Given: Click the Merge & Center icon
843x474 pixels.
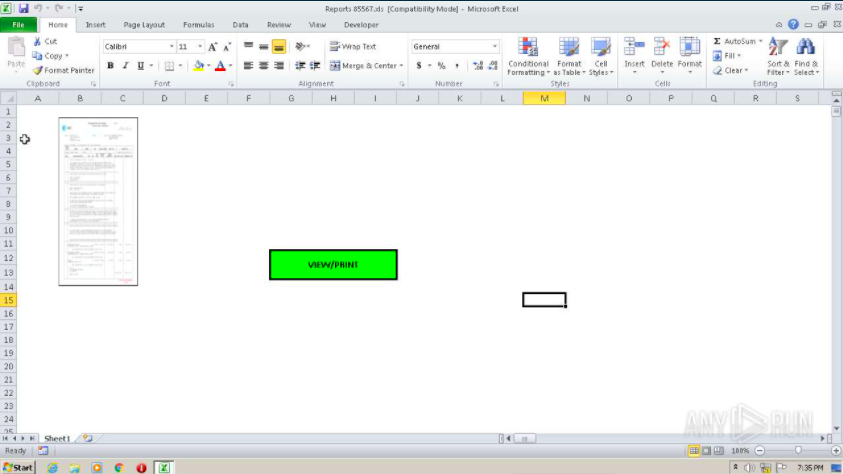Looking at the screenshot, I should click(x=335, y=66).
